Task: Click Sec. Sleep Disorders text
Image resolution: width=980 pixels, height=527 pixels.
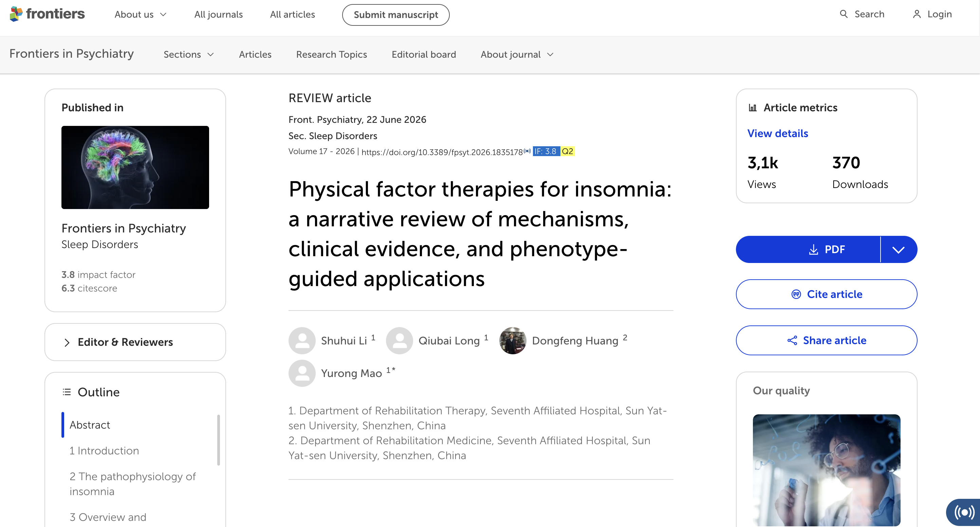Action: 333,136
